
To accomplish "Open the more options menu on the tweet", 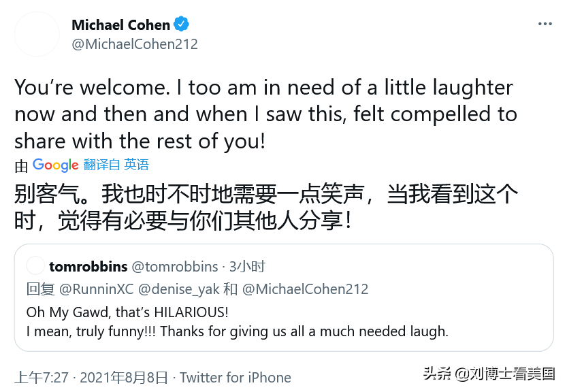I will 544,24.
